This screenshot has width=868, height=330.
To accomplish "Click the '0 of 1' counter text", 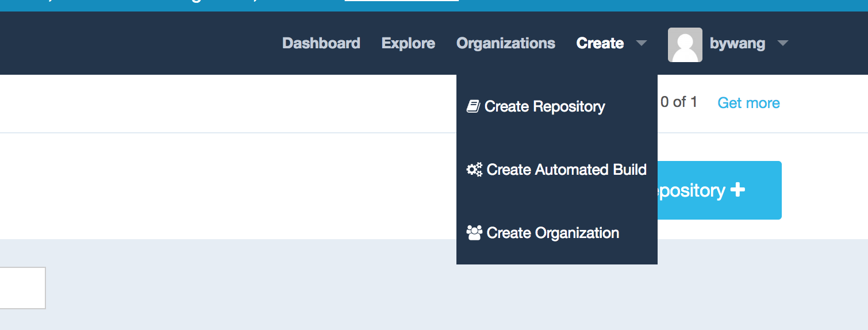I will coord(678,102).
